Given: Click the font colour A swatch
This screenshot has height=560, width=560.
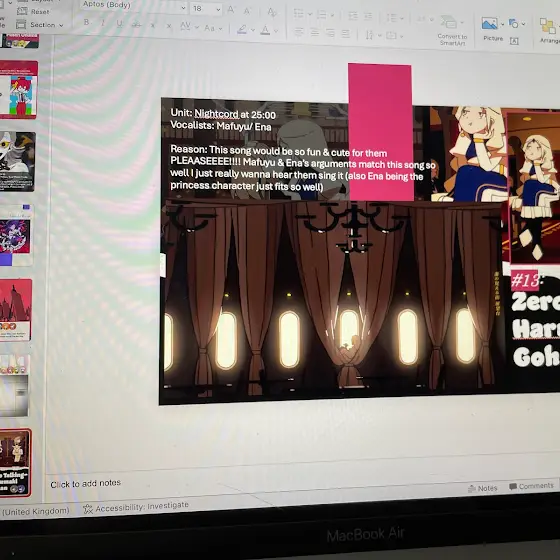Looking at the screenshot, I should (x=265, y=30).
